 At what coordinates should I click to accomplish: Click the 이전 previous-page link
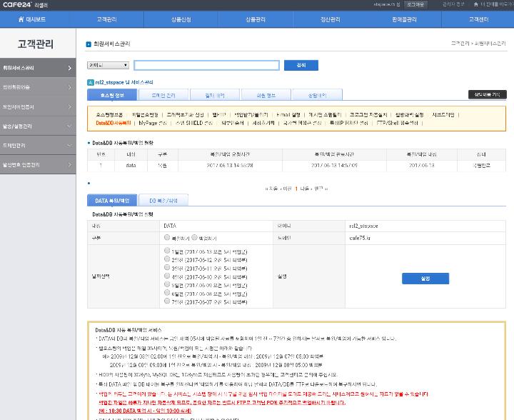[x=286, y=189]
